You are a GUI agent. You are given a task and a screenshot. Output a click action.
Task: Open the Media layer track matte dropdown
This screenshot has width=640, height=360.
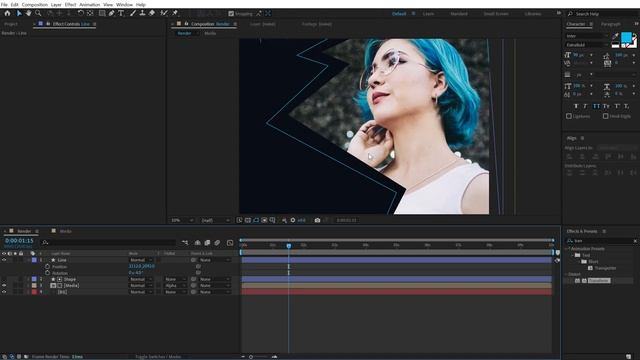pos(175,286)
